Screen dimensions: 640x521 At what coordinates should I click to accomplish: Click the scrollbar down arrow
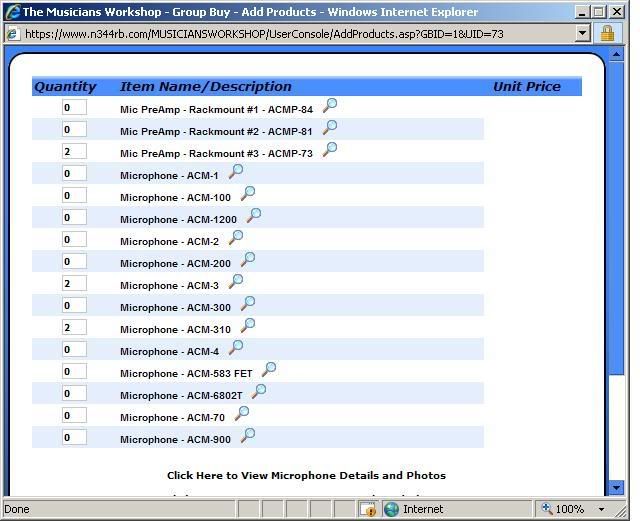[x=616, y=487]
